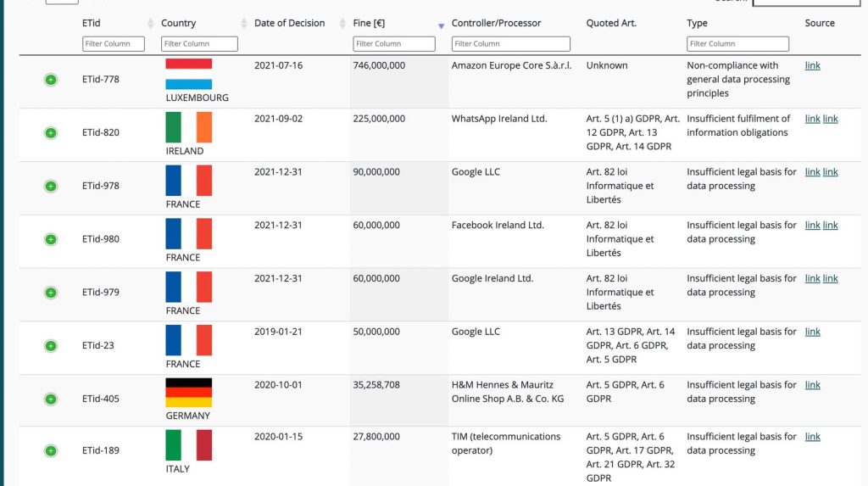This screenshot has height=486, width=868.
Task: Expand row details for ETid-405
Action: [x=50, y=399]
